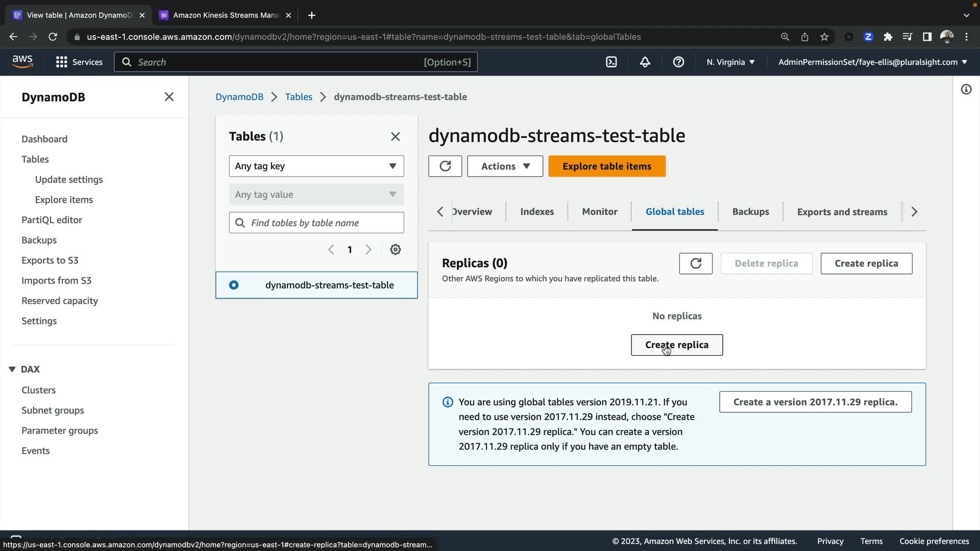Open the Any tag key dropdown
This screenshot has height=551, width=980.
click(316, 166)
